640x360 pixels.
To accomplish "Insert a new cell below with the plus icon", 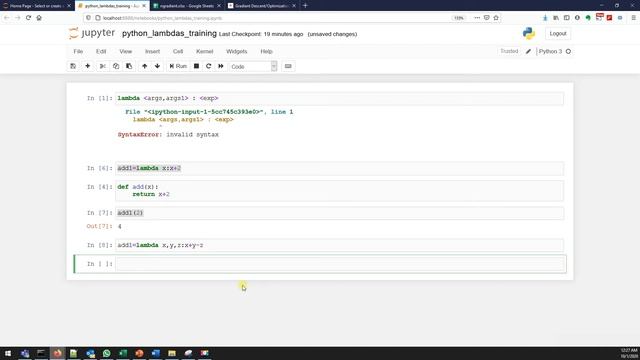I will (87, 66).
